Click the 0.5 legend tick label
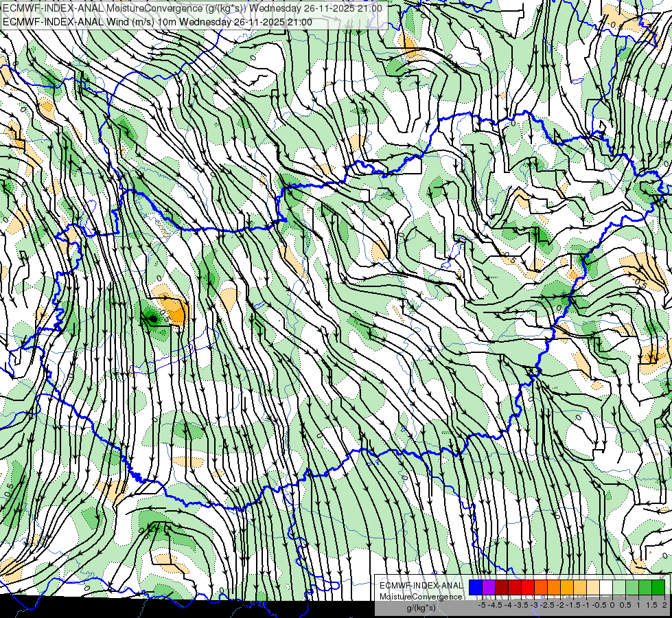Image resolution: width=672 pixels, height=618 pixels. click(x=625, y=605)
